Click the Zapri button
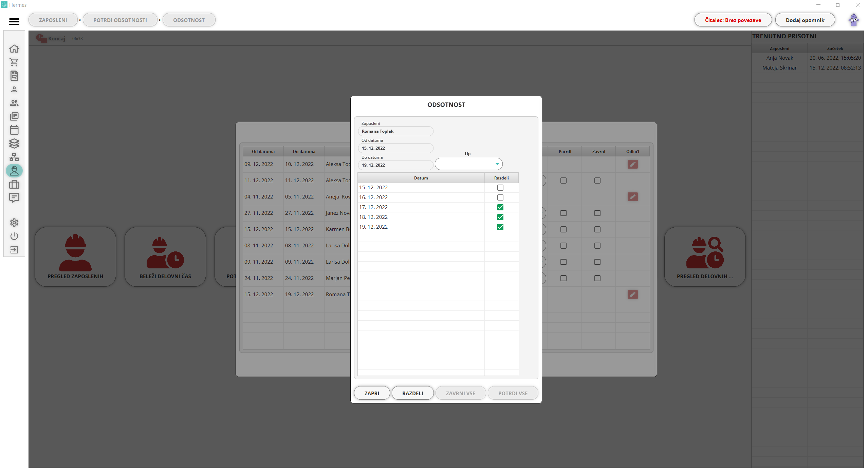 372,393
